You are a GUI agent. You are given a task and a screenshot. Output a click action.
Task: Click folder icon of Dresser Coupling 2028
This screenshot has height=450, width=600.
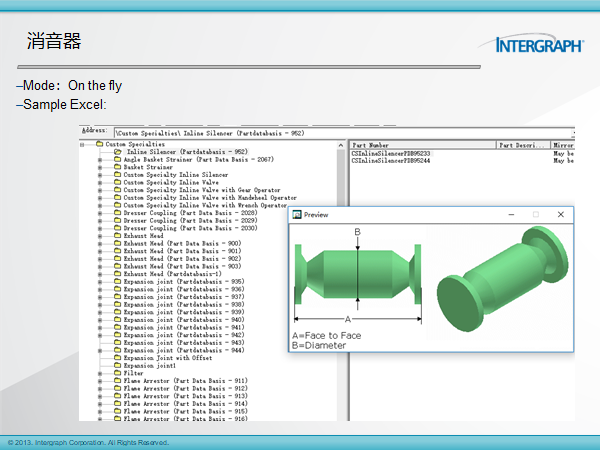click(117, 213)
